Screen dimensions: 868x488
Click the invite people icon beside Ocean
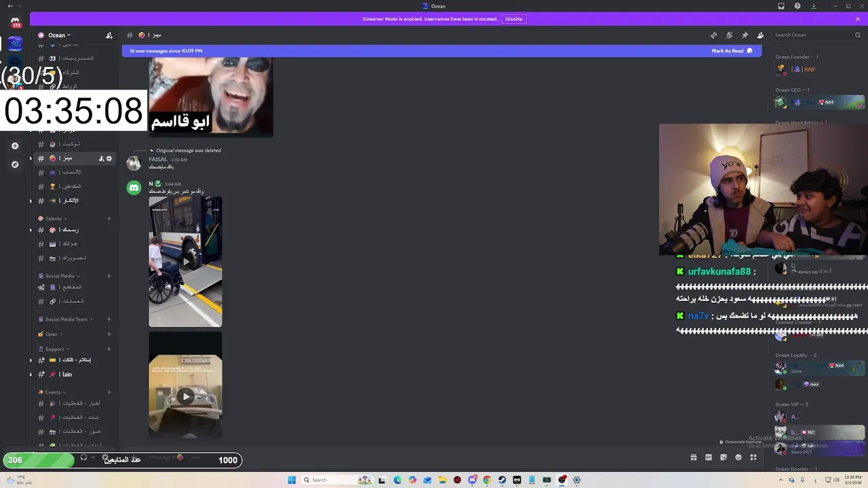(x=109, y=35)
